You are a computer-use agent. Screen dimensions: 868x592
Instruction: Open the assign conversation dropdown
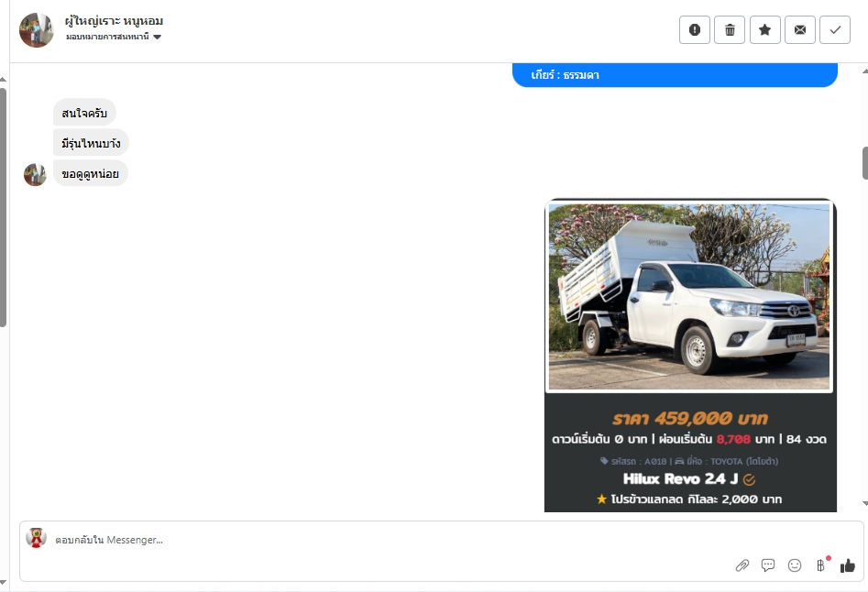tap(114, 37)
